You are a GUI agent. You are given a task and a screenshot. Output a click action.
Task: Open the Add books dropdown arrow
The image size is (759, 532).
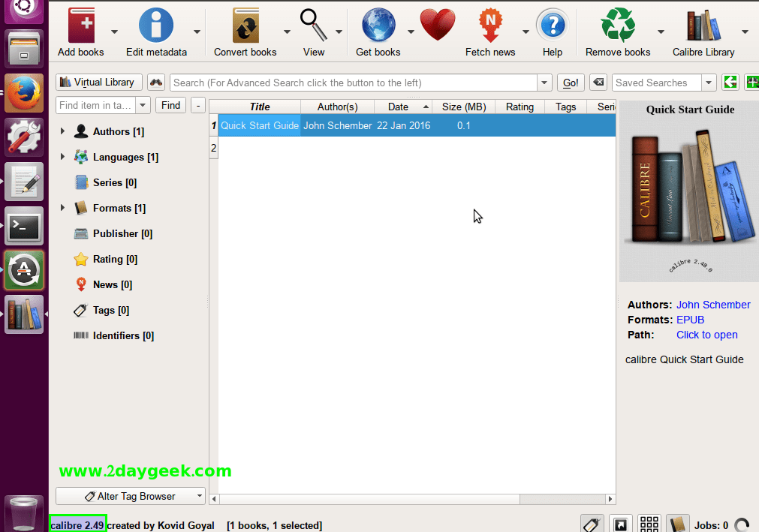point(114,32)
